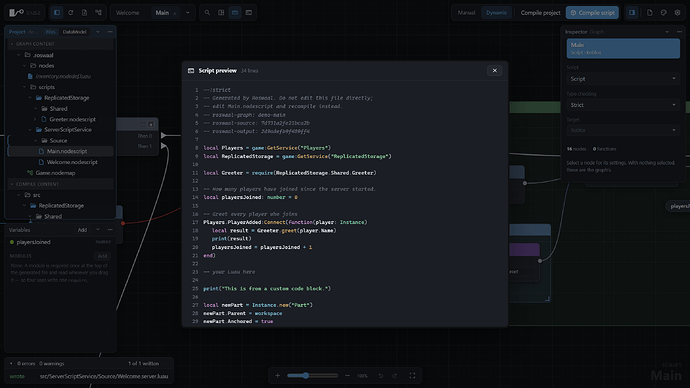
Task: Switch Project panel to Files view
Action: point(51,32)
